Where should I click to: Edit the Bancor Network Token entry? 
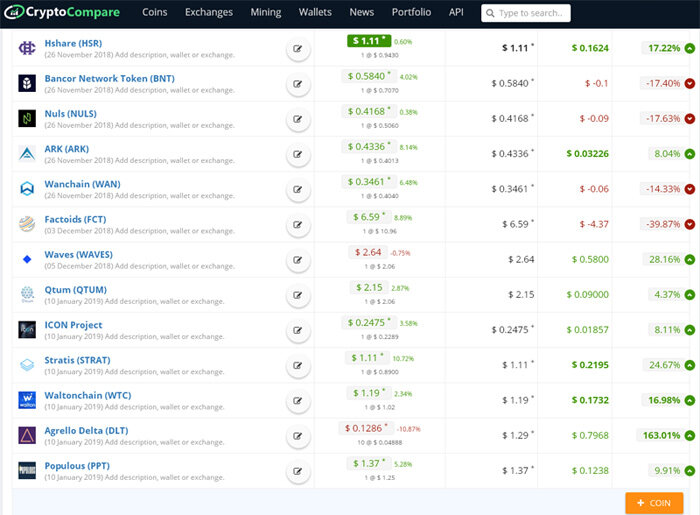(298, 84)
